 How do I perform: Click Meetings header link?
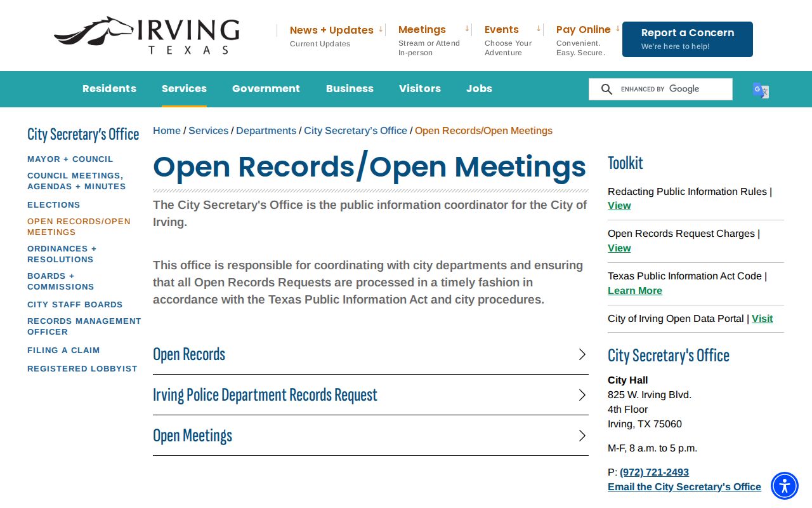(422, 29)
